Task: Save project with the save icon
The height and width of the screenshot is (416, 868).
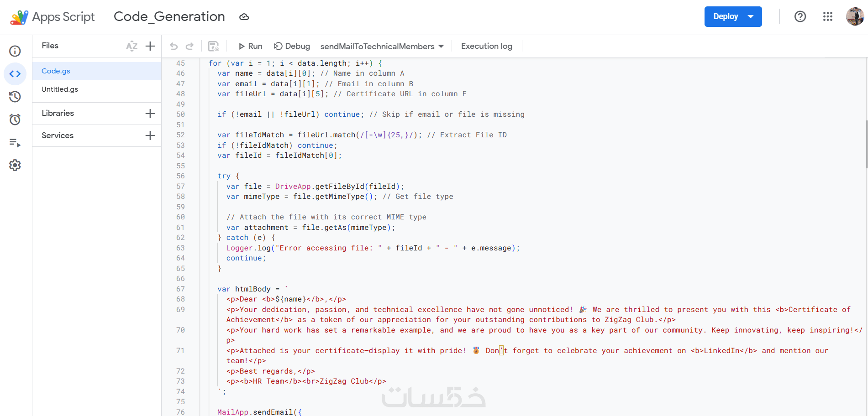Action: pyautogui.click(x=214, y=46)
